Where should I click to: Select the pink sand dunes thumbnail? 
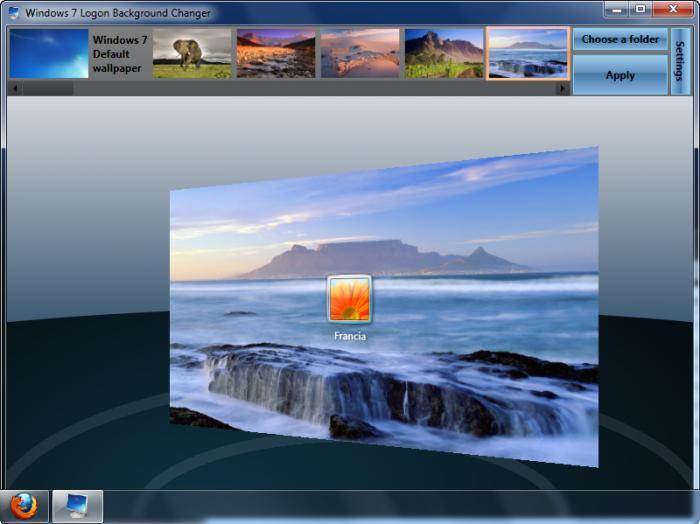(360, 54)
